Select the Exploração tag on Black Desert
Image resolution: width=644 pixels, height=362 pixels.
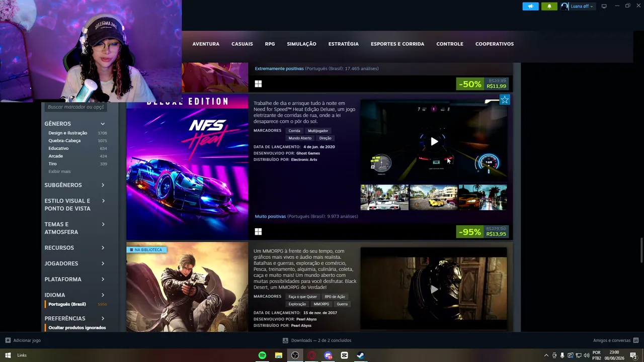click(297, 304)
